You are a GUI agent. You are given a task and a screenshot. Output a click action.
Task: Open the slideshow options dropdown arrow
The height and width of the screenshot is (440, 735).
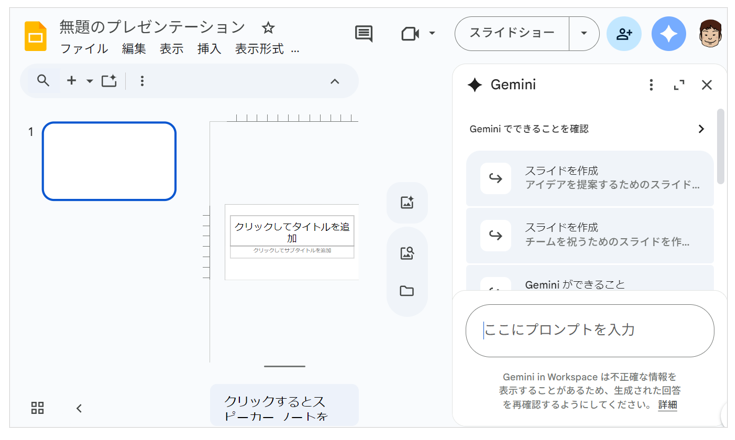[584, 33]
